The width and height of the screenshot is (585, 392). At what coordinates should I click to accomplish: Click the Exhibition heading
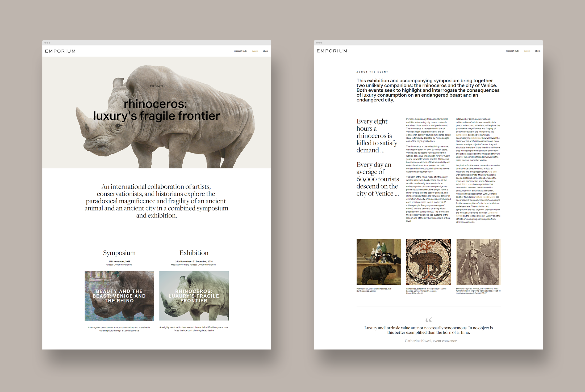tap(194, 253)
